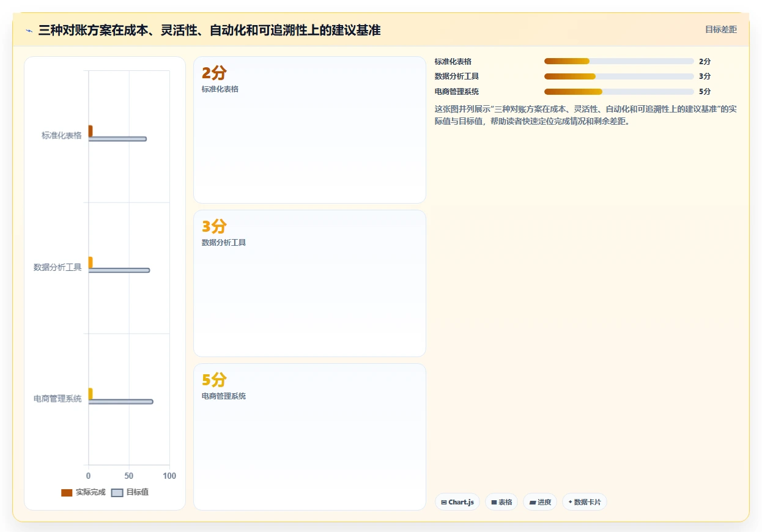Open the 2分 标准化表格 data card
This screenshot has width=762, height=532.
click(309, 130)
